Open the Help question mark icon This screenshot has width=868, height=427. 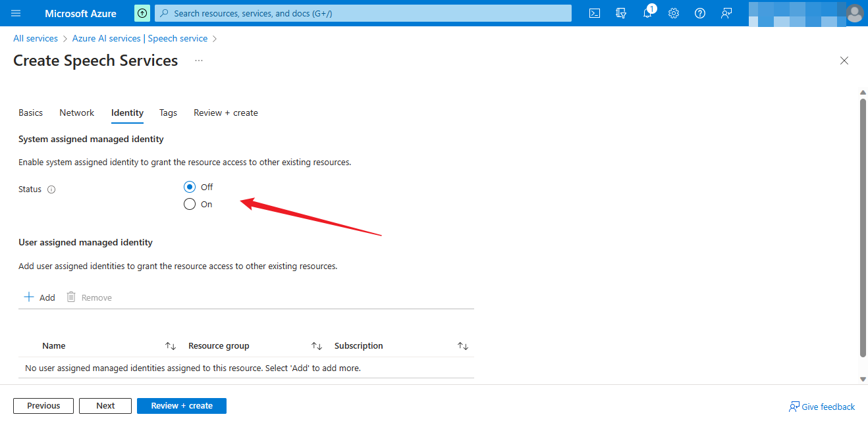click(700, 13)
